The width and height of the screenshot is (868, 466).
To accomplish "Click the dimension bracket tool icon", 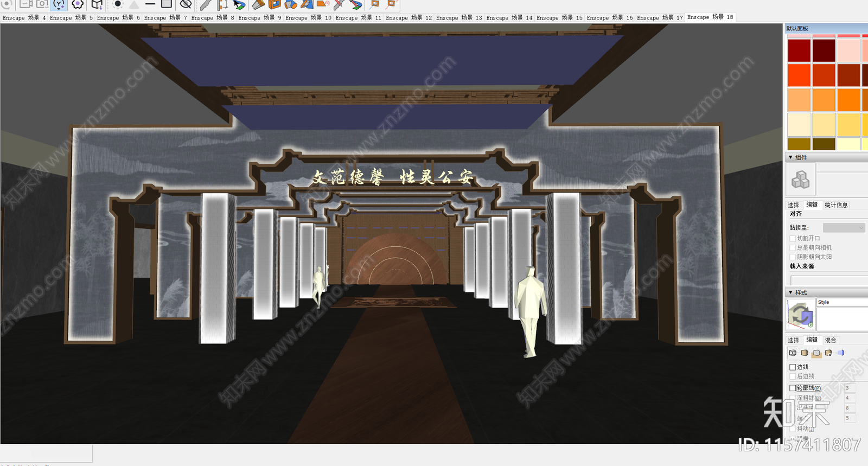I will (x=222, y=5).
